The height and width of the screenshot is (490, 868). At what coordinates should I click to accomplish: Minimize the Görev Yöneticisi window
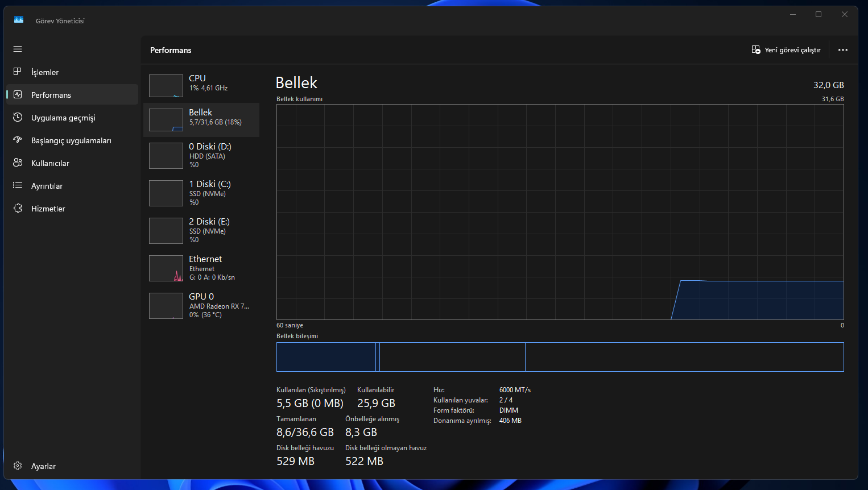pos(792,14)
